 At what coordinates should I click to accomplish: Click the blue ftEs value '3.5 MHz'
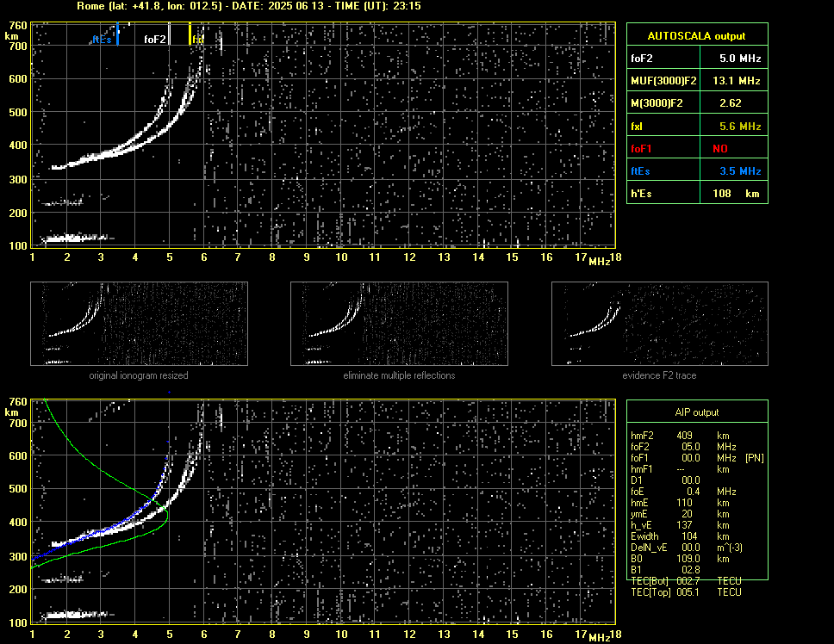pos(740,171)
